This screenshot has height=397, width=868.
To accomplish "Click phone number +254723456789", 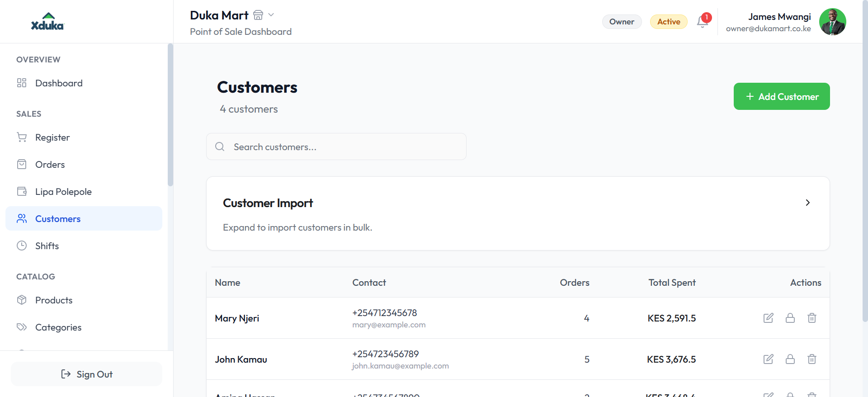I will [386, 354].
